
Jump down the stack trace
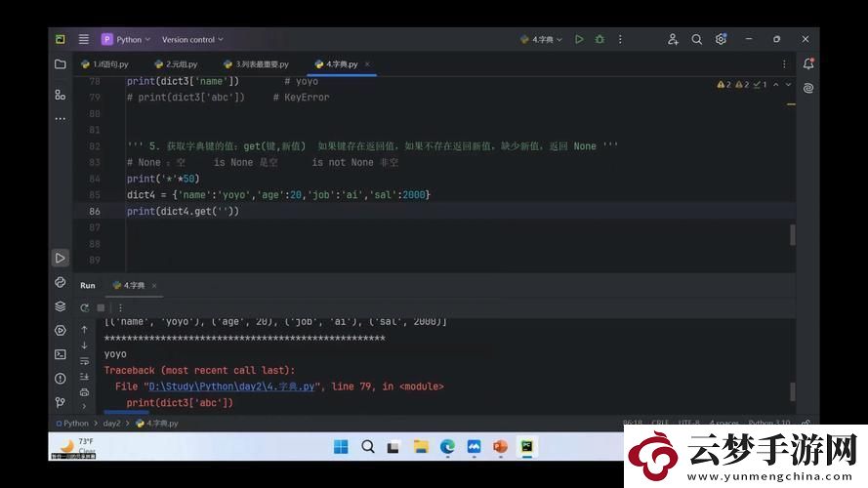84,346
